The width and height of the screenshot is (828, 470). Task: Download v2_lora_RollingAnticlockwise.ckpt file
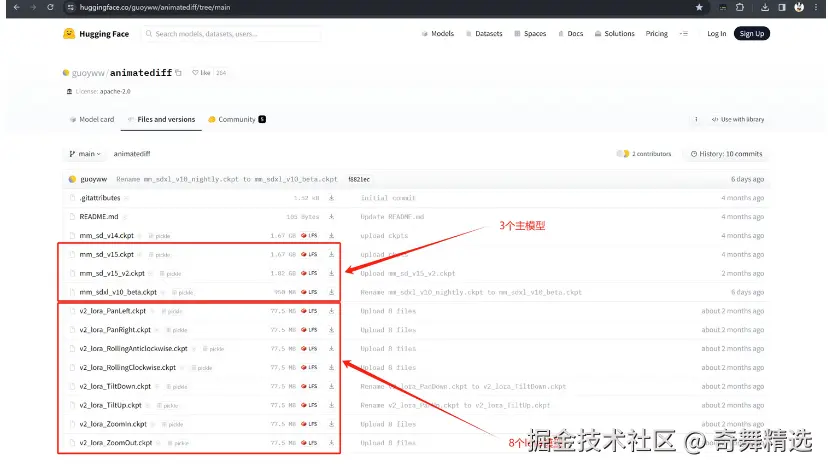click(x=331, y=349)
